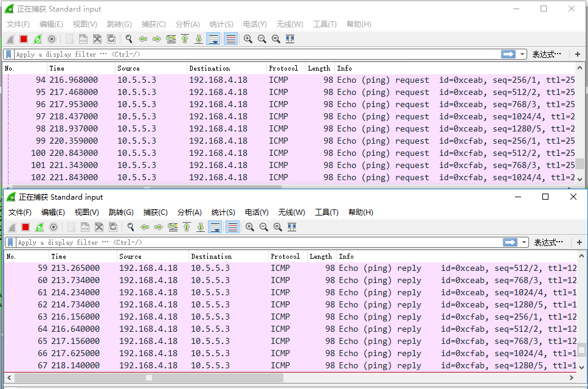Image resolution: width=588 pixels, height=389 pixels.
Task: Select Resize columns icon in top window
Action: tap(290, 39)
